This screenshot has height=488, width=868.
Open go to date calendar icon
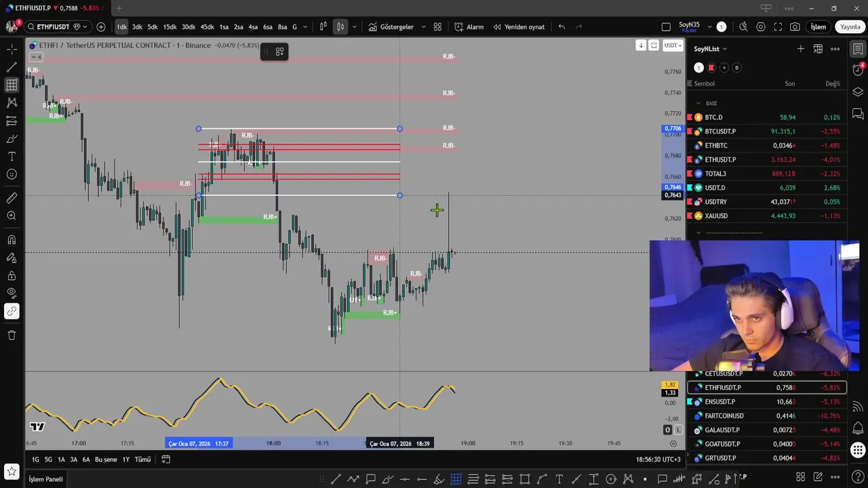tap(165, 460)
